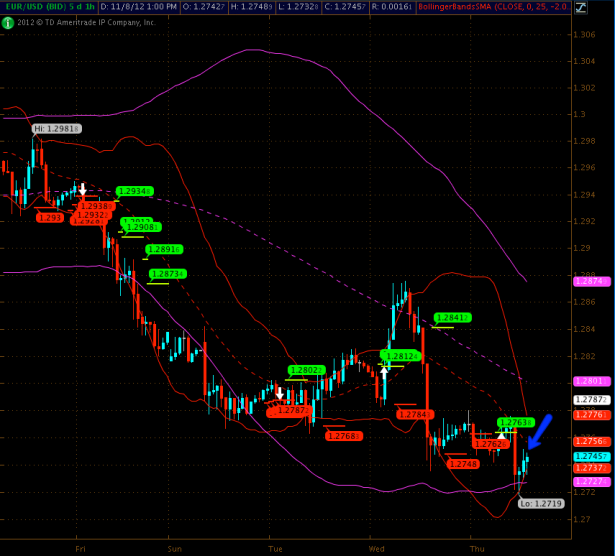Select the green 1.2891 price label
Viewport: 615px width, 556px height.
coord(165,249)
